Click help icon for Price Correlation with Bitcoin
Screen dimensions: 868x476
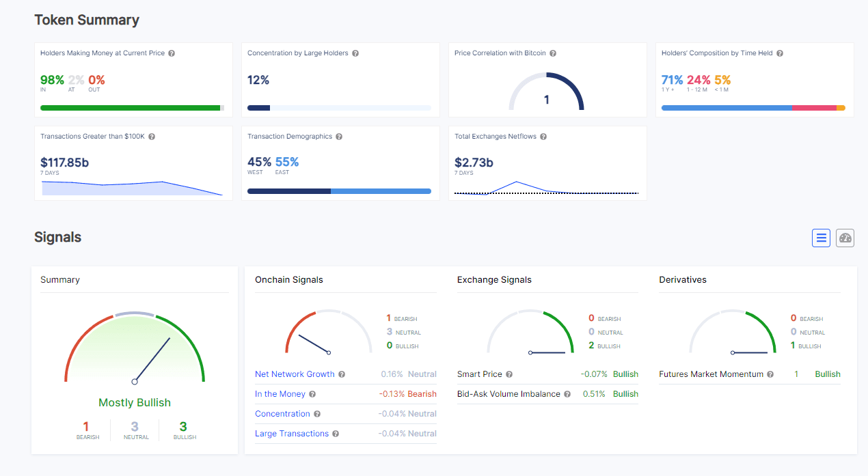[x=553, y=53]
